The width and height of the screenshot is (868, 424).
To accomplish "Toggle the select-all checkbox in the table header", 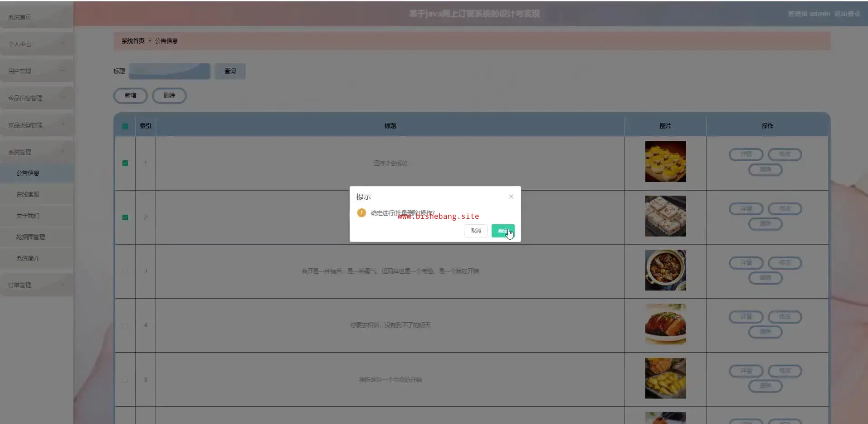I will 125,126.
